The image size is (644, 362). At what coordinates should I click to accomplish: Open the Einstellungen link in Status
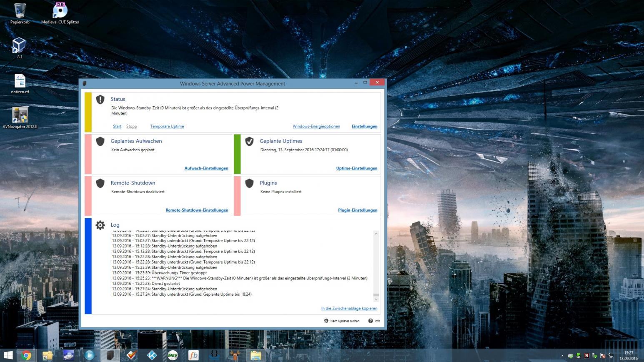[x=364, y=126]
